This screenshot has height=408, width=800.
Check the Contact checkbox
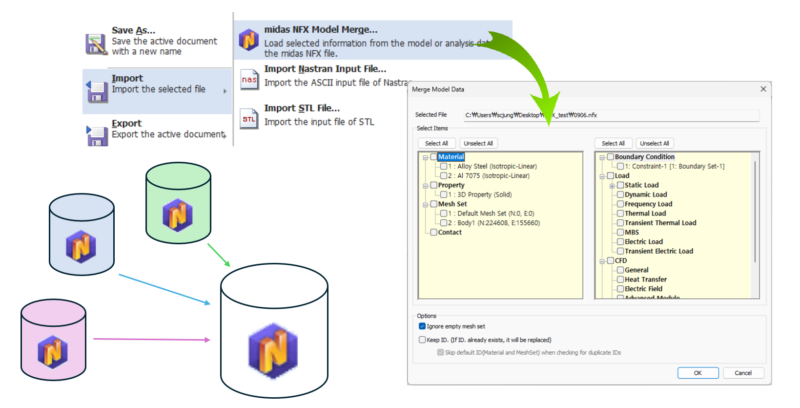click(434, 233)
